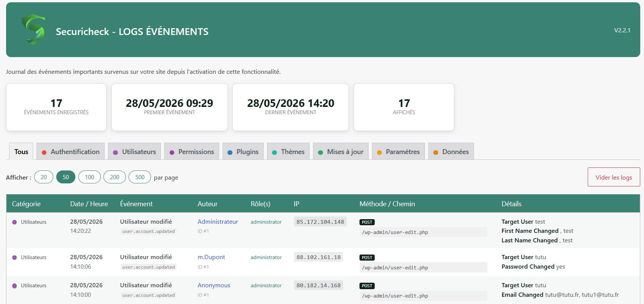
Task: Show 200 entries per page
Action: [114, 177]
